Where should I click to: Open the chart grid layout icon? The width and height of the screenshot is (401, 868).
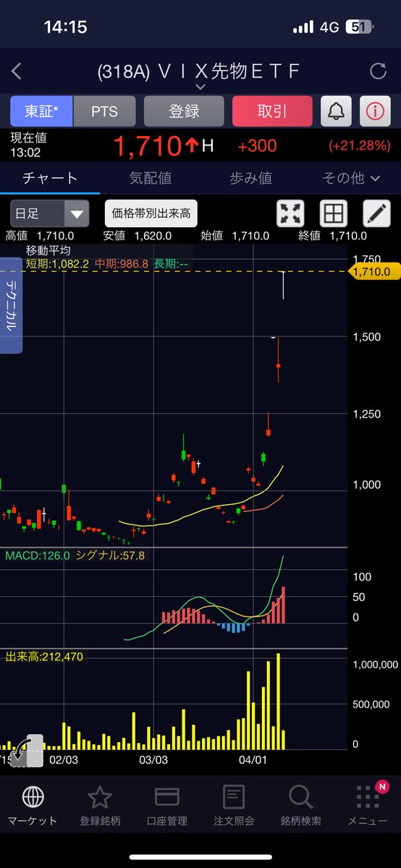[x=334, y=213]
